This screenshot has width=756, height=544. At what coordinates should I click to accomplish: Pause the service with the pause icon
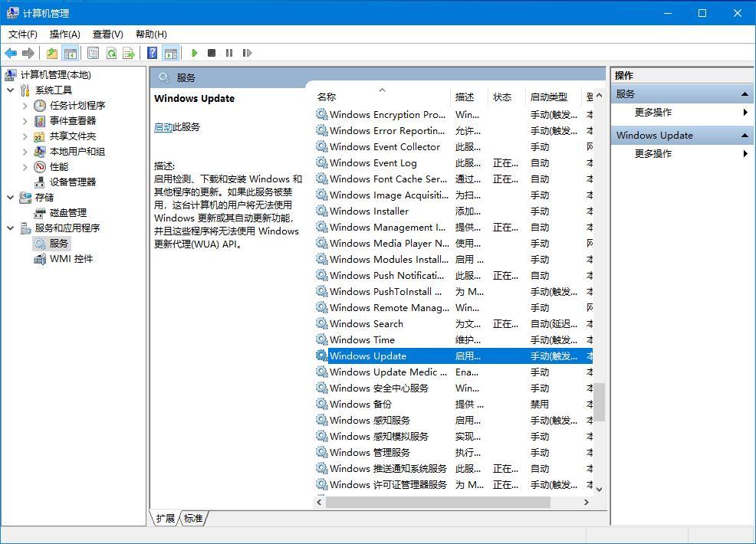click(229, 53)
